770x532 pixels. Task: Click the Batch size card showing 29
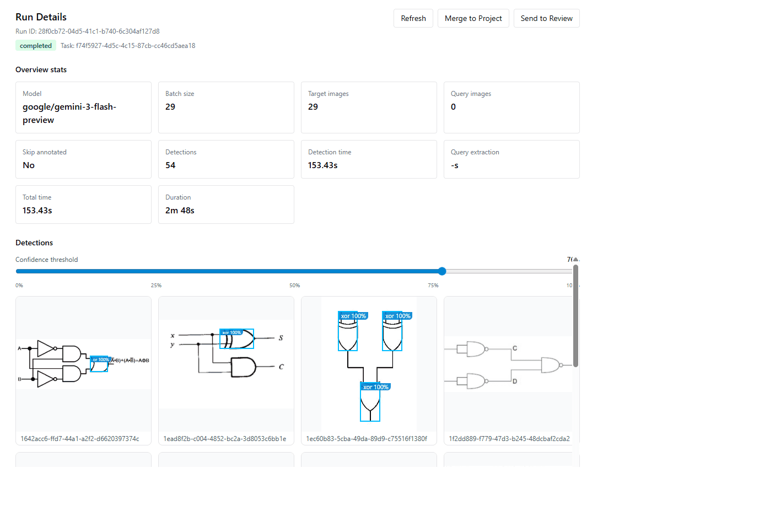[226, 108]
